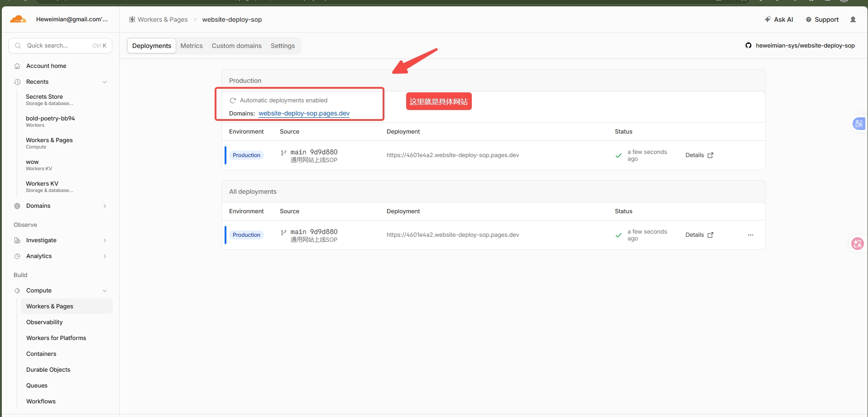
Task: Click branch icon in Production section deployment row
Action: pos(283,153)
